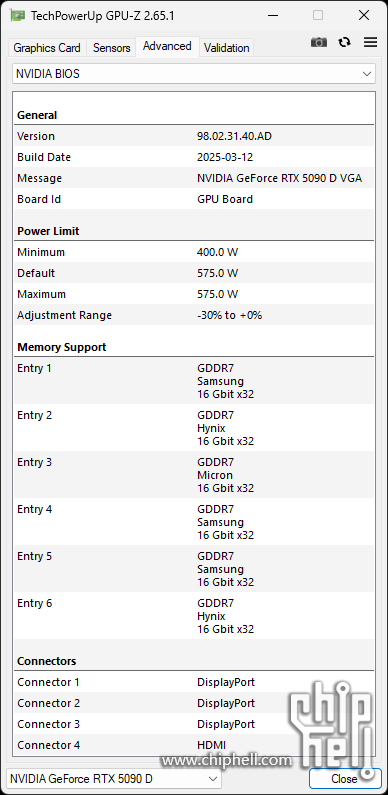Go to the Validation tab

pos(227,48)
